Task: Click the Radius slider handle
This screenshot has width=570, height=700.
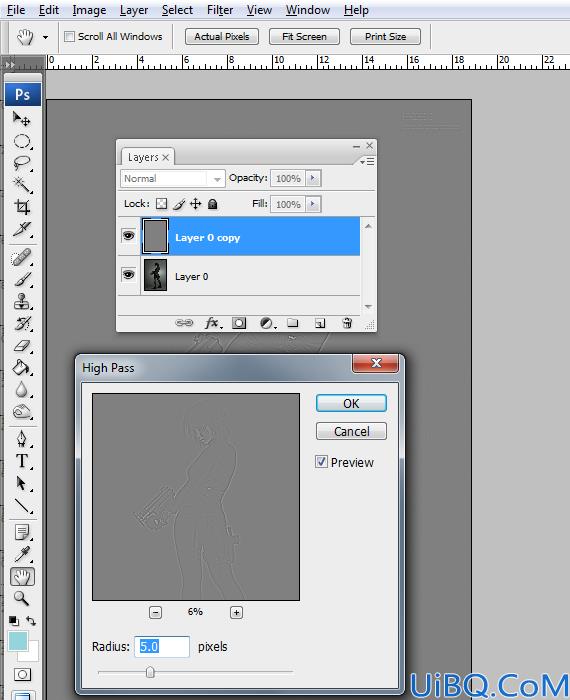Action: point(150,671)
